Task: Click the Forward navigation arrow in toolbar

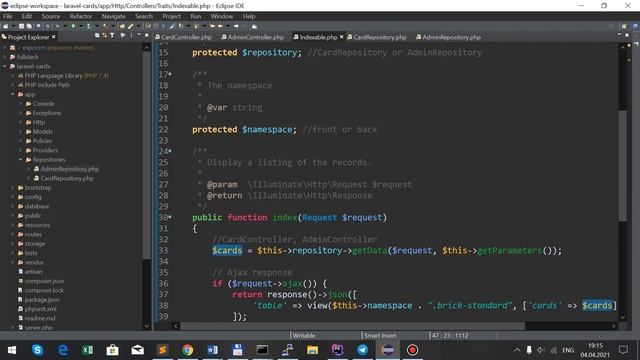Action: 236,26
